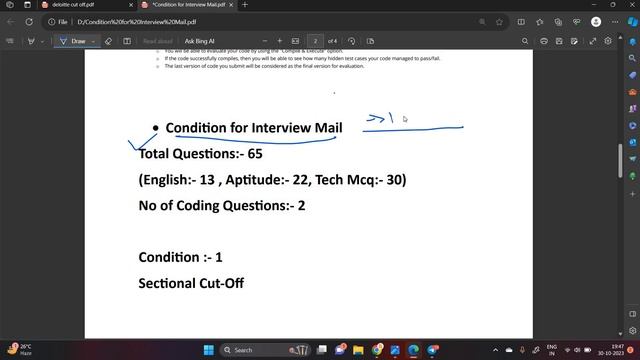Select the Draw tool

point(73,41)
